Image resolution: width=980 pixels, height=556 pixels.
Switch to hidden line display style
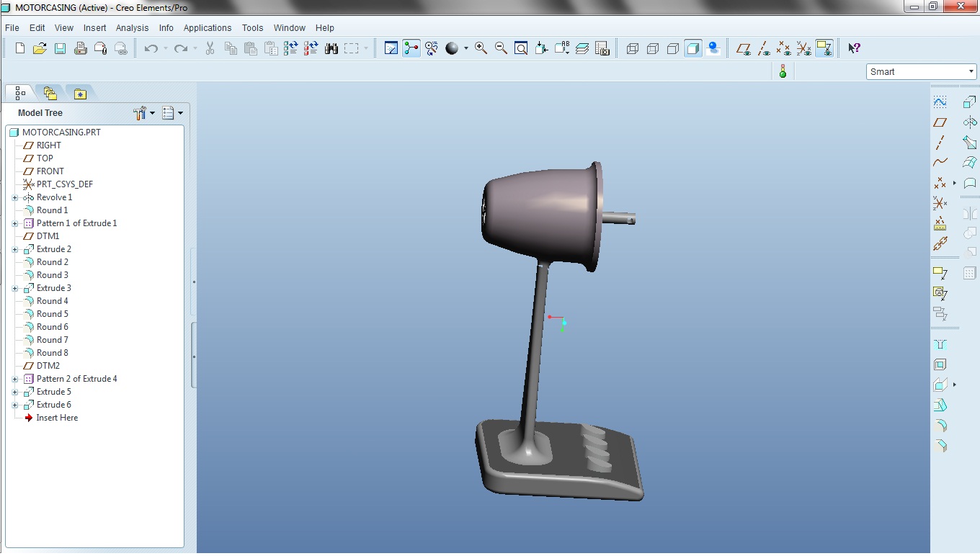pos(653,48)
